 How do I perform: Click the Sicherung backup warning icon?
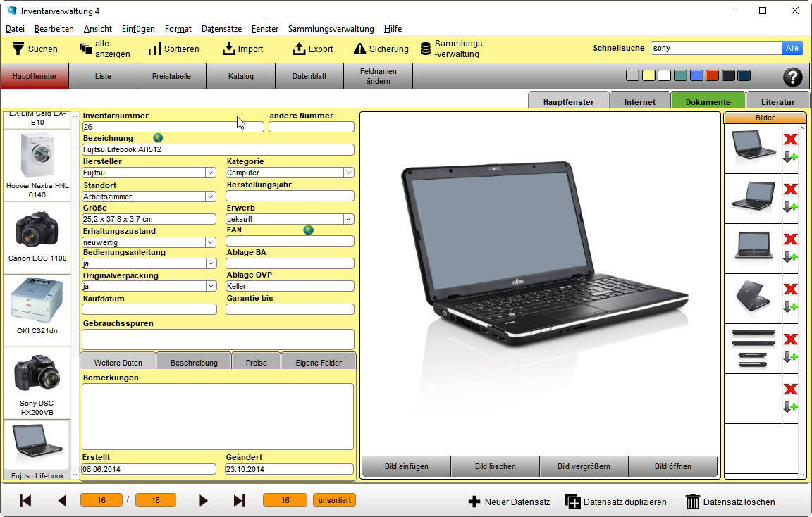(x=359, y=49)
